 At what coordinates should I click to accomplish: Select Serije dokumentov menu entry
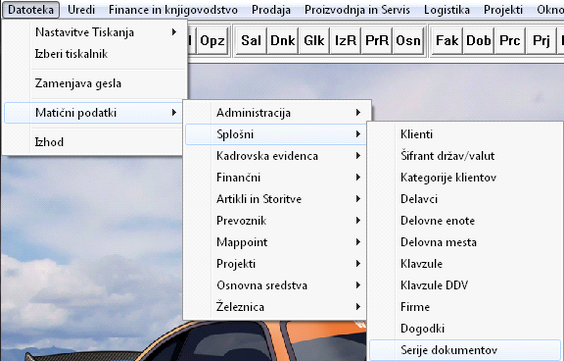(465, 350)
